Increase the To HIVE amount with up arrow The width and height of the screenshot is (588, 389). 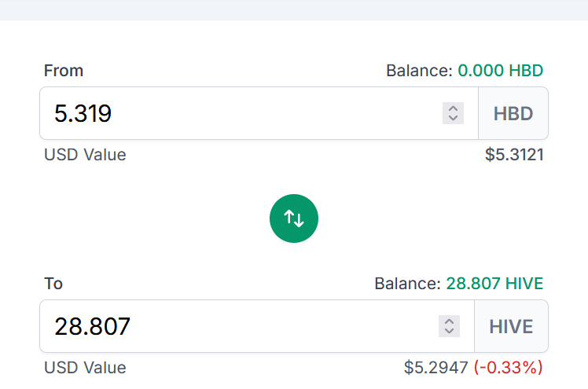(x=449, y=321)
